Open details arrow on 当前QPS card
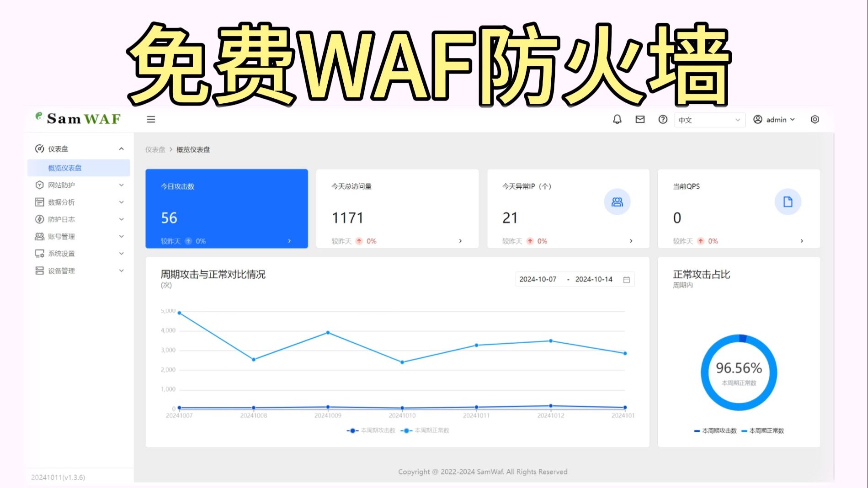This screenshot has width=868, height=488. (x=802, y=241)
